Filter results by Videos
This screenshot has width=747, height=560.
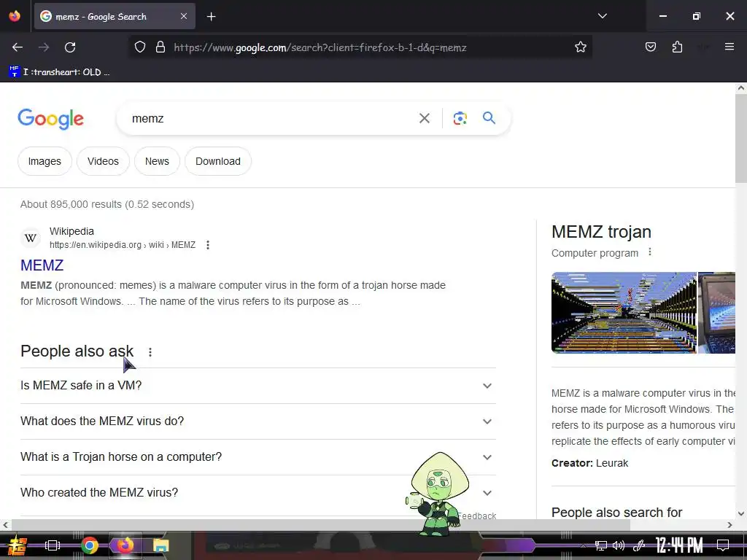[x=103, y=161]
